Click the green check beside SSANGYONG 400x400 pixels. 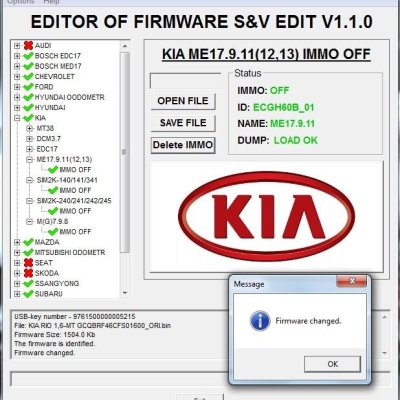[28, 283]
